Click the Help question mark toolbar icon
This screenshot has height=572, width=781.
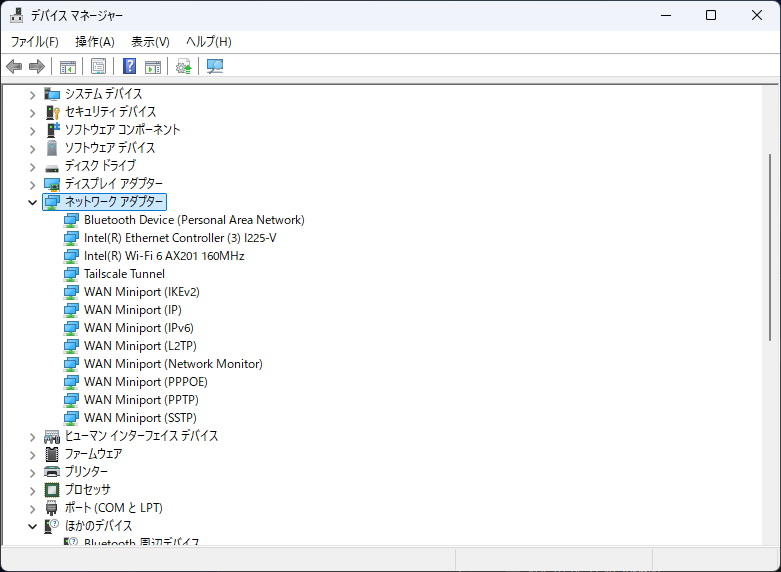[x=129, y=67]
